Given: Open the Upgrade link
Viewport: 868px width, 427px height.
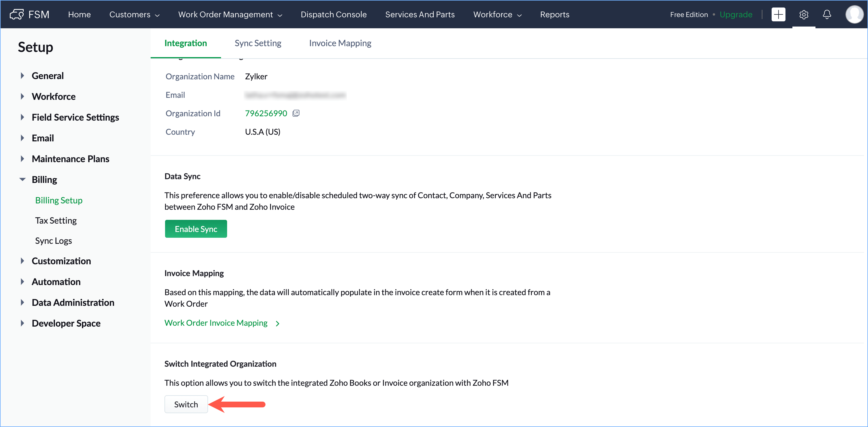Looking at the screenshot, I should [736, 14].
